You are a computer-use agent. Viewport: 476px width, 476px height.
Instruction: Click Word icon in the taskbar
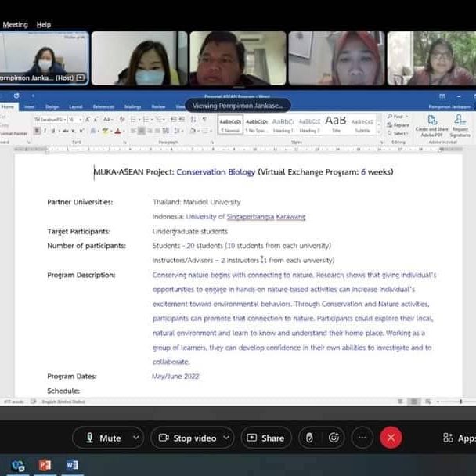73,465
